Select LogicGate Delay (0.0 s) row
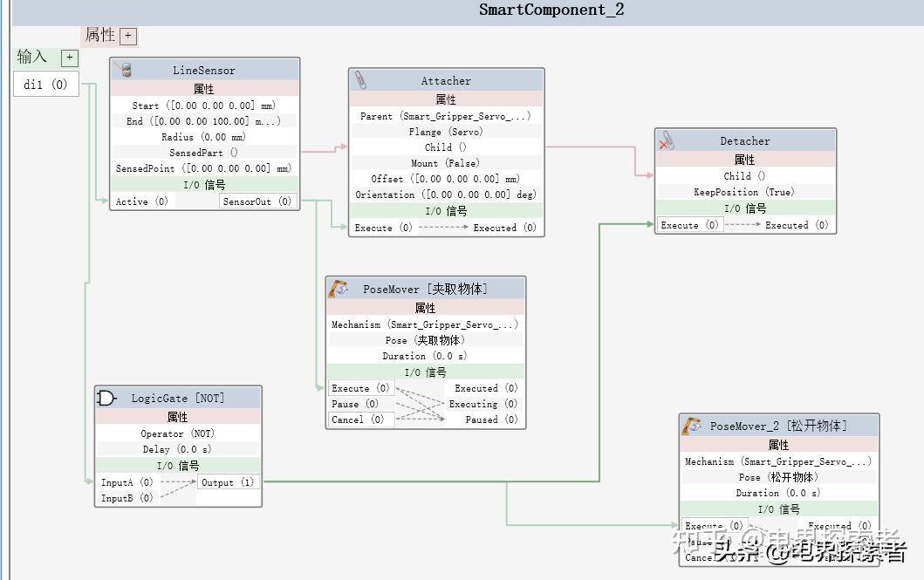The width and height of the screenshot is (924, 580). tap(177, 449)
